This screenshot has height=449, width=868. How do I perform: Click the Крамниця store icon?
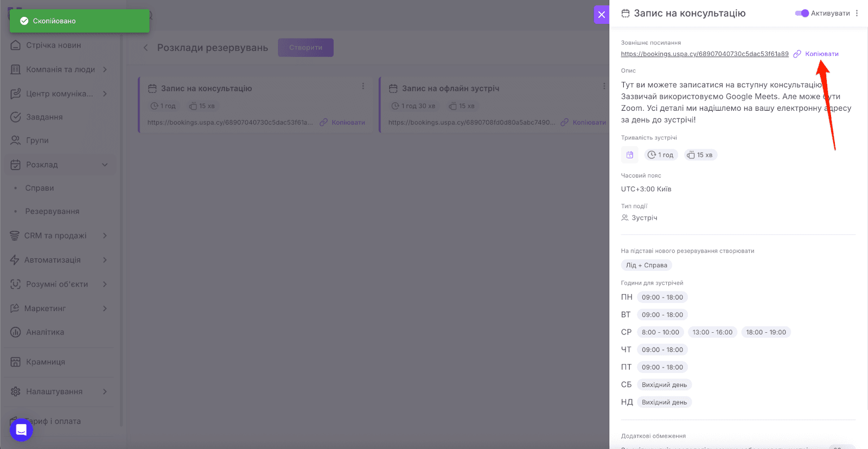[16, 362]
